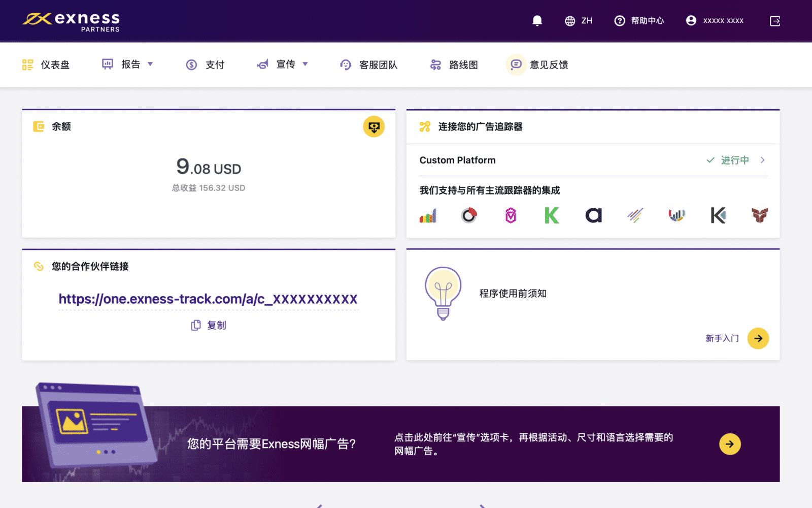Viewport: 812px width, 508px height.
Task: Go to 仪表盘 dashboard tab
Action: (55, 65)
